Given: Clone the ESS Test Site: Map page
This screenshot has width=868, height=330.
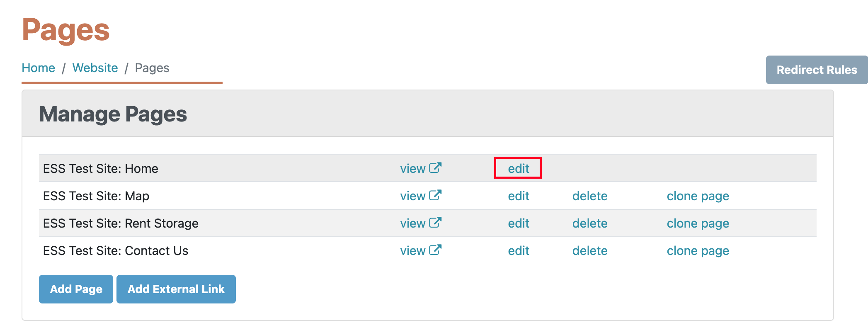Looking at the screenshot, I should 698,196.
